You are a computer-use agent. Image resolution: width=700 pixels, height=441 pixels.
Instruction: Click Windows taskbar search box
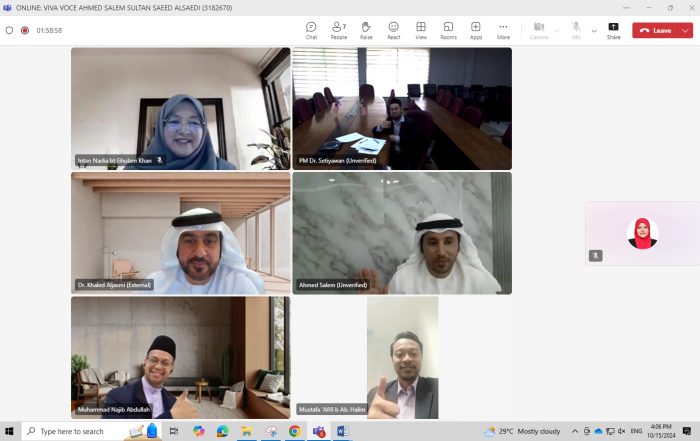pos(75,431)
